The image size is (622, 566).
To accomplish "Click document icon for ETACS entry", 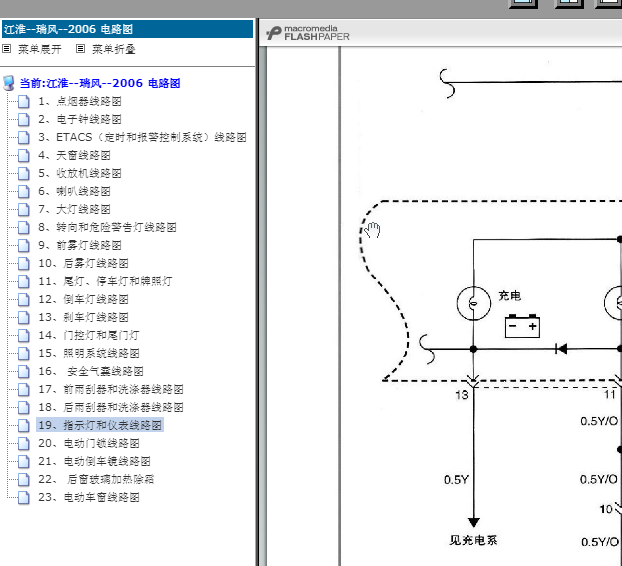I will (x=24, y=137).
